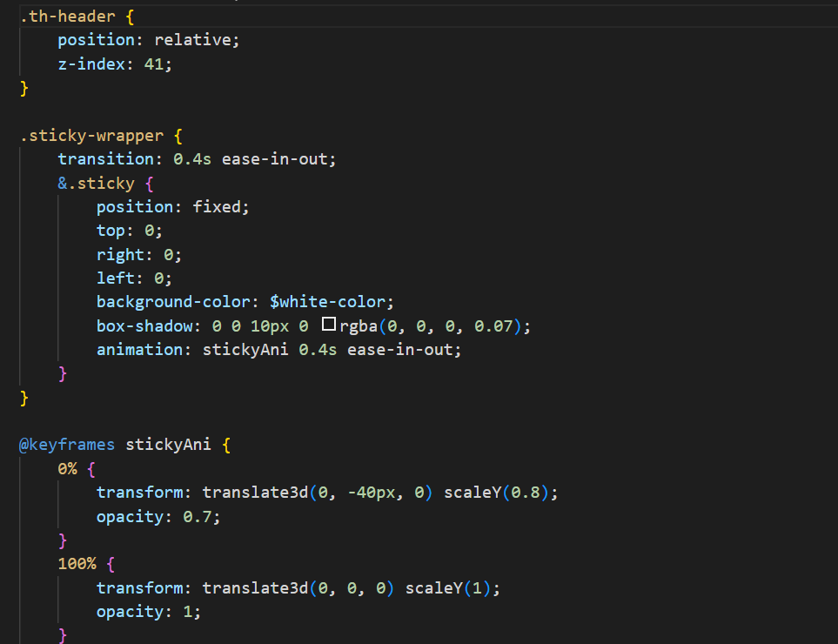Click the .sticky-wrapper selector name
The image size is (838, 644).
coord(90,135)
